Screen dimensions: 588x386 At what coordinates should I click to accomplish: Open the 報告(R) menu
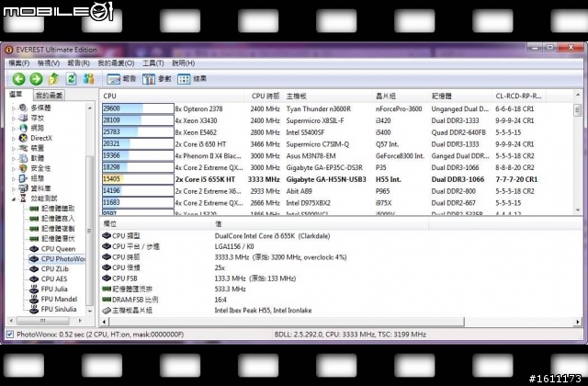coord(79,63)
